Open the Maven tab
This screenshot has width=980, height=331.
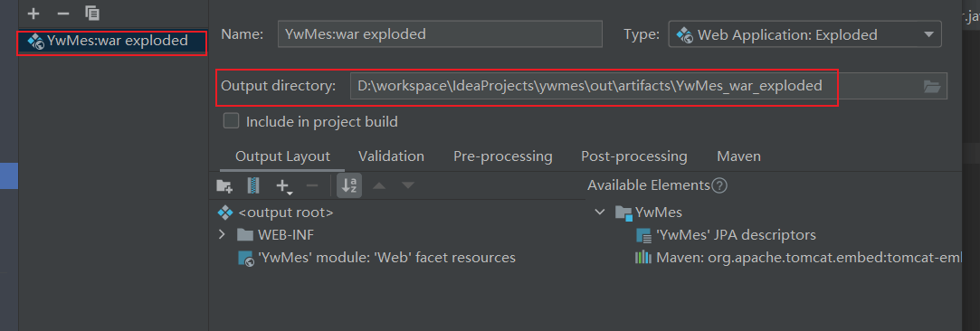pos(738,156)
